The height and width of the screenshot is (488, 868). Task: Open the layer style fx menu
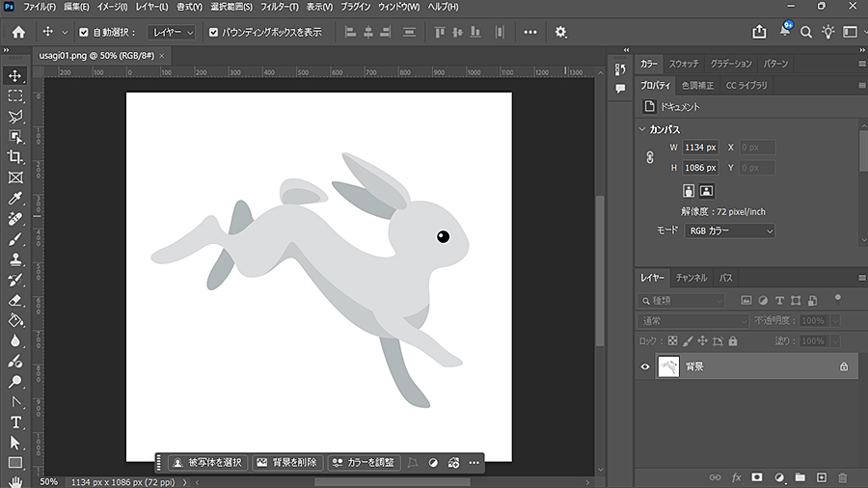[736, 477]
